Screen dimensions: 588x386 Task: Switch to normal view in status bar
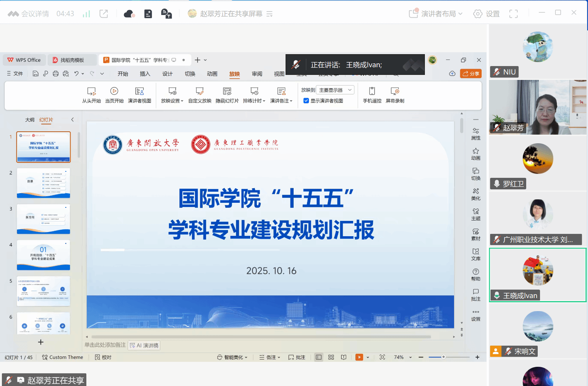[x=319, y=357]
